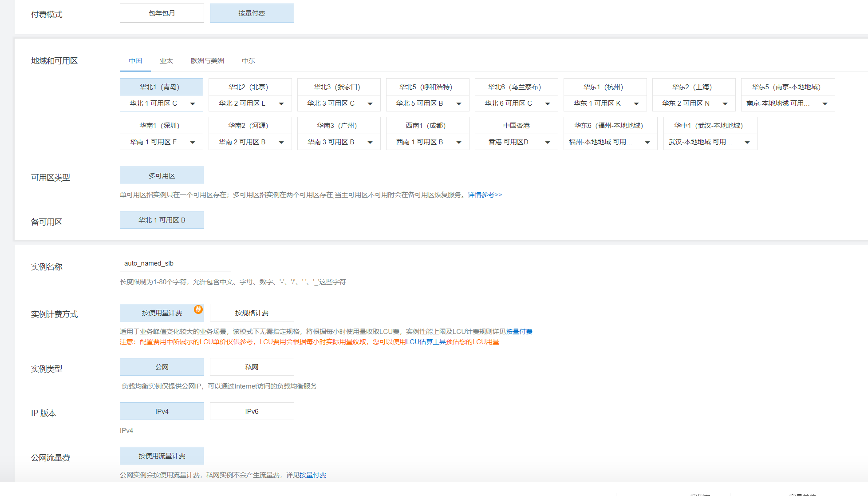Switch to 亚太 region tab
The image size is (868, 496).
click(x=166, y=60)
